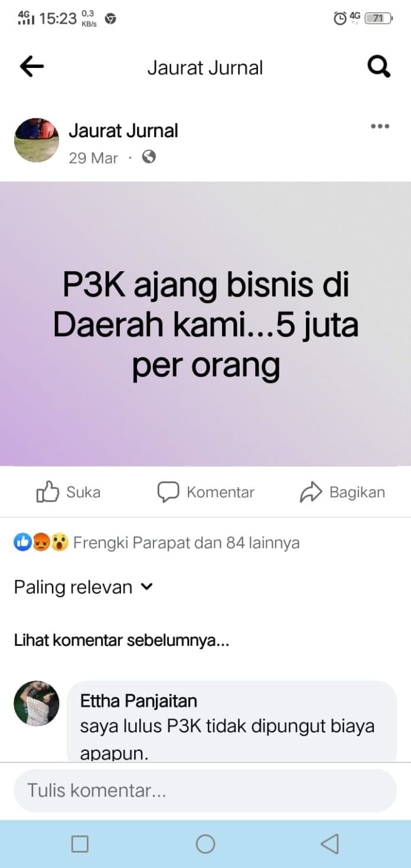The width and height of the screenshot is (411, 868).
Task: Tap the Android recent apps square button
Action: coord(80,844)
